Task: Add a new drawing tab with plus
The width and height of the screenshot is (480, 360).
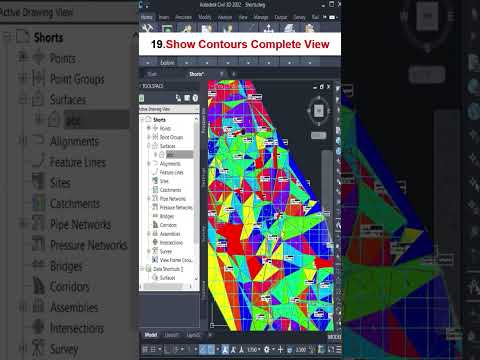Action: click(234, 74)
